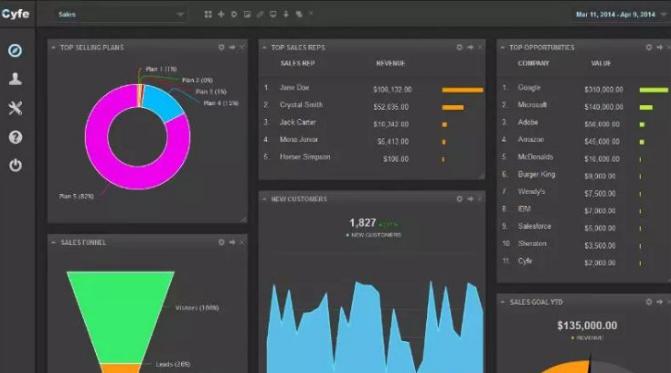Collapse the Sales Funnel widget
This screenshot has height=373, width=671.
click(x=53, y=243)
